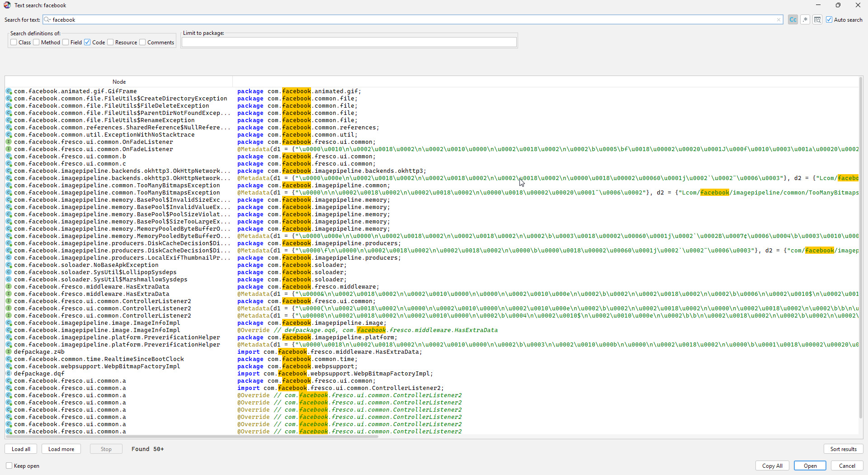868x475 pixels.
Task: Click the class icon beside defpackage.dqf
Action: coord(9,374)
